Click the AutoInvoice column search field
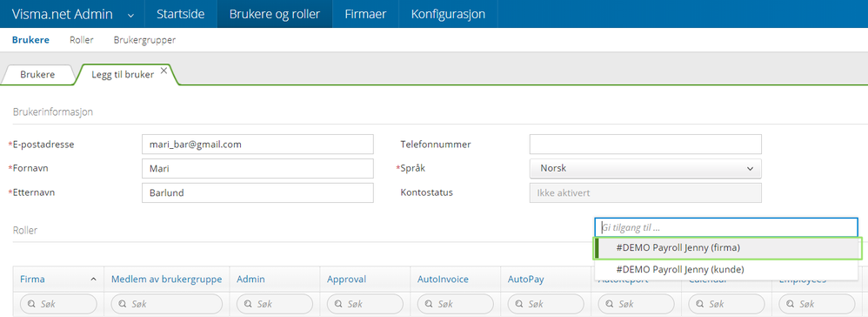 [x=456, y=304]
